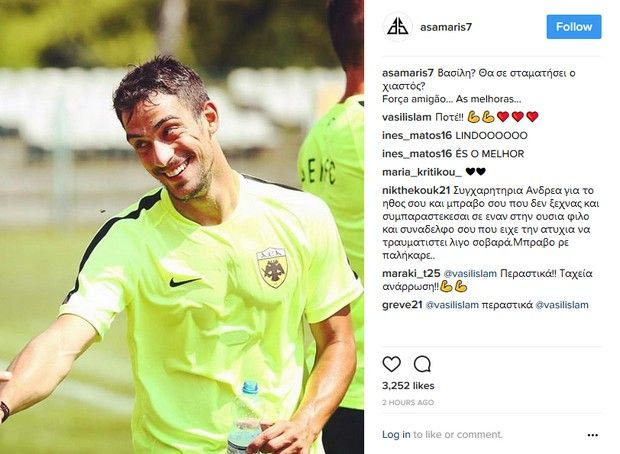Open the comment speech bubble icon
Image resolution: width=620 pixels, height=454 pixels.
click(422, 364)
